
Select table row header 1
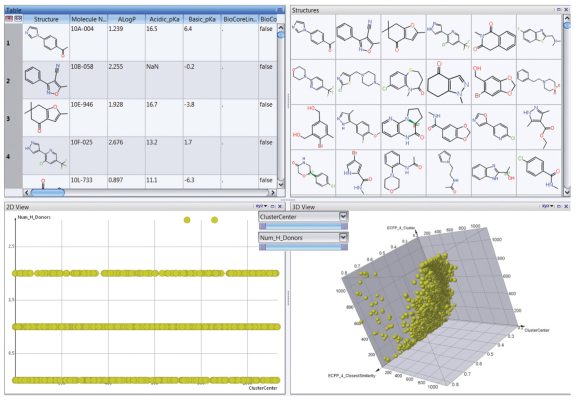point(14,43)
